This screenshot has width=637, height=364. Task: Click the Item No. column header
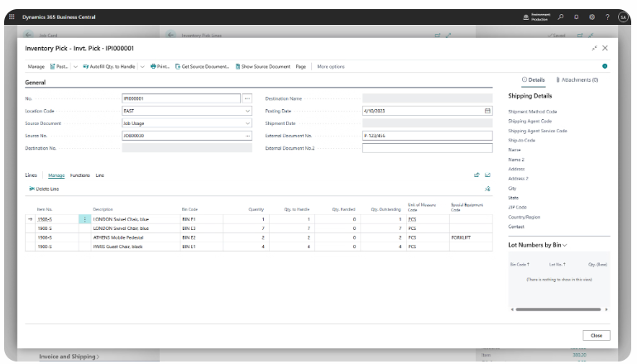(x=45, y=209)
